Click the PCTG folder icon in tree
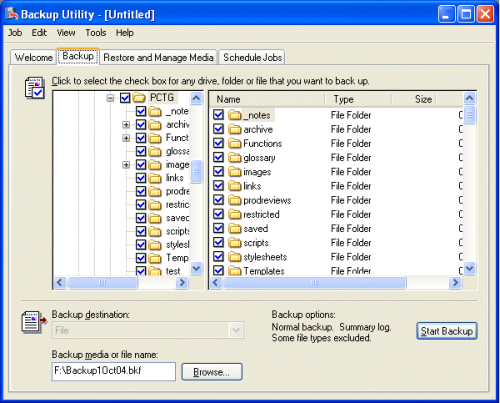Viewport: 500px width, 403px height. click(x=139, y=98)
